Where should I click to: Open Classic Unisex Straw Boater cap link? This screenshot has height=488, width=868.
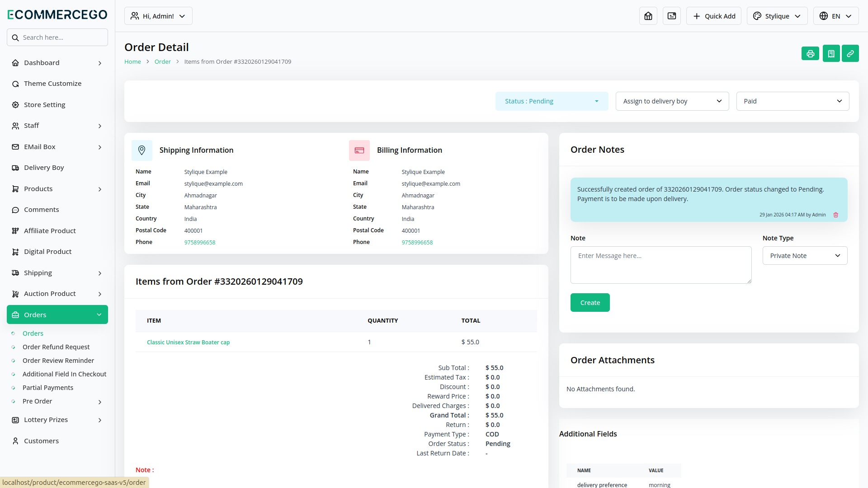coord(188,343)
